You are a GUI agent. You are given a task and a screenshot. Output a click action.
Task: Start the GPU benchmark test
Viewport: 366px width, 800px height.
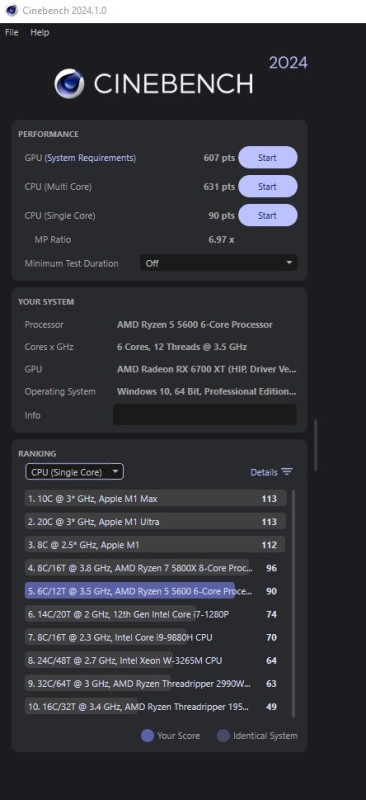click(267, 158)
